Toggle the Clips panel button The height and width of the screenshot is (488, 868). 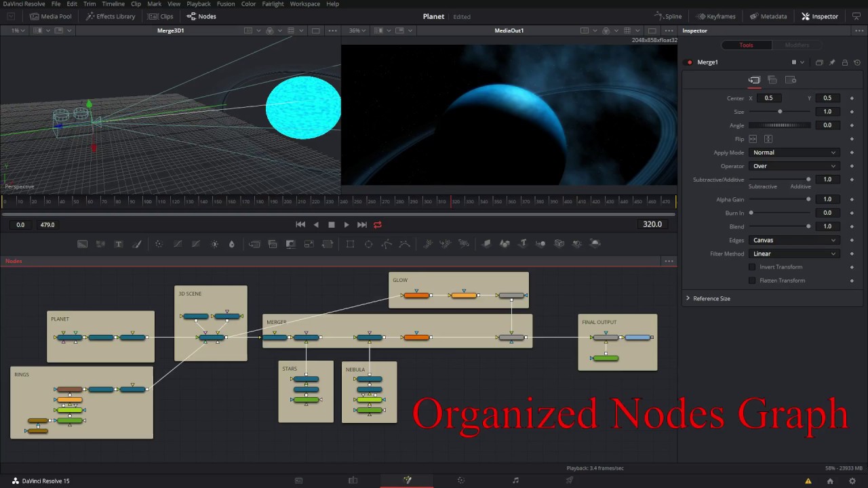[161, 16]
